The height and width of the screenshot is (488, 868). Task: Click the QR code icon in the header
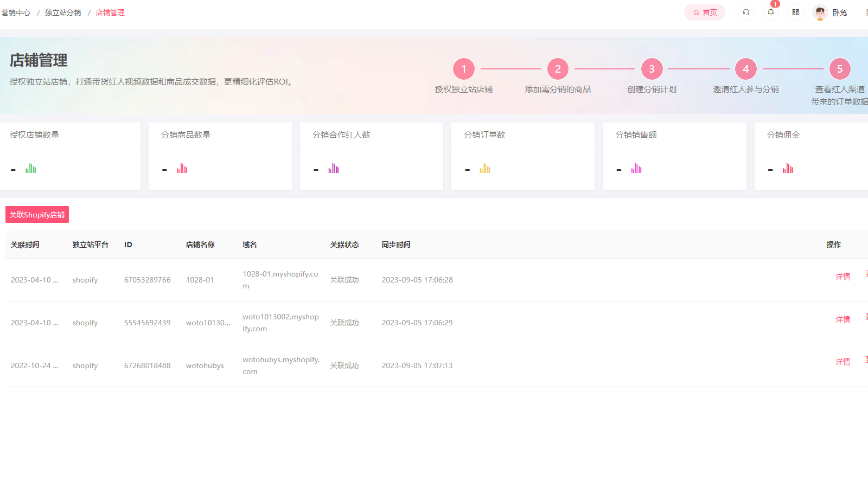point(795,12)
